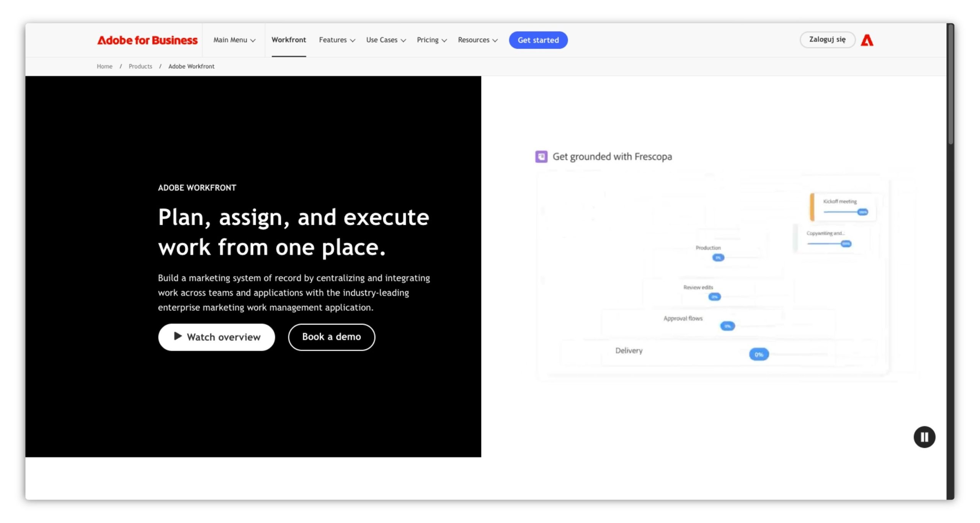Select the Workfront tab
This screenshot has height=523, width=980.
[x=289, y=40]
